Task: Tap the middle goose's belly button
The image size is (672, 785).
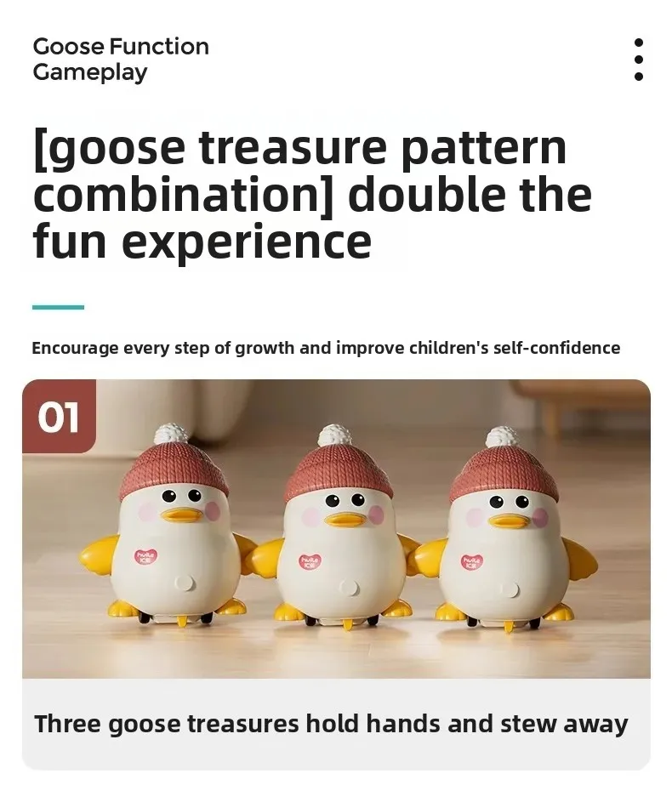Action: (350, 588)
